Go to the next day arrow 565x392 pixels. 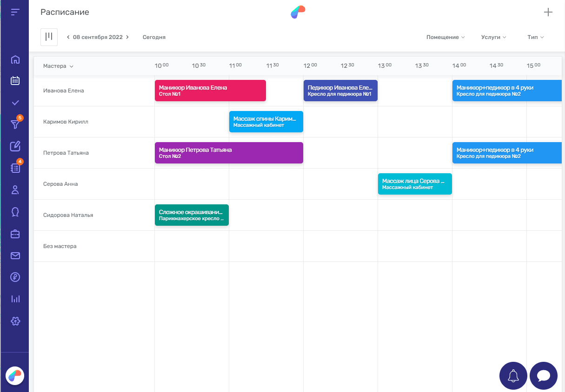click(127, 37)
